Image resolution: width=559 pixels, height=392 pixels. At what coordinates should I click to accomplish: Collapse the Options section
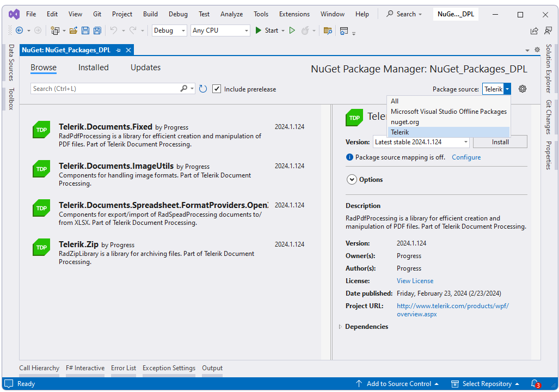(352, 179)
